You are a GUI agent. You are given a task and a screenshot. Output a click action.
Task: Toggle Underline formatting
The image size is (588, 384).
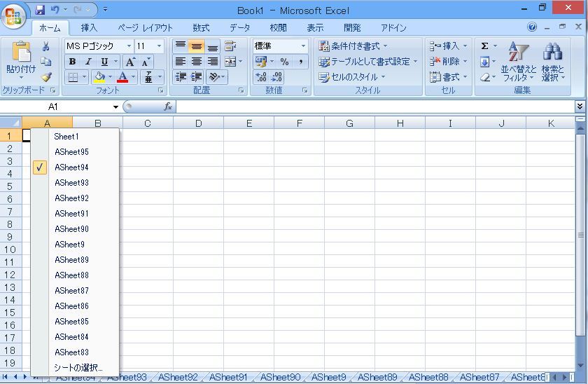click(x=104, y=62)
